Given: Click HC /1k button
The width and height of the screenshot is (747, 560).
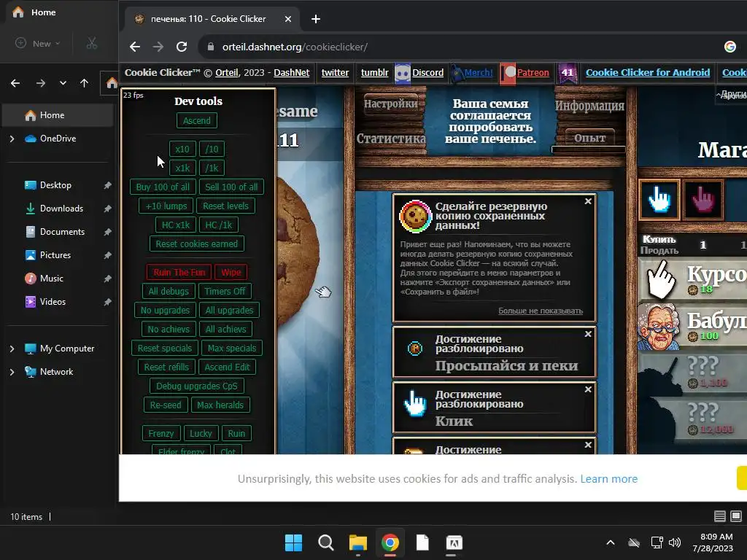Looking at the screenshot, I should coord(219,225).
